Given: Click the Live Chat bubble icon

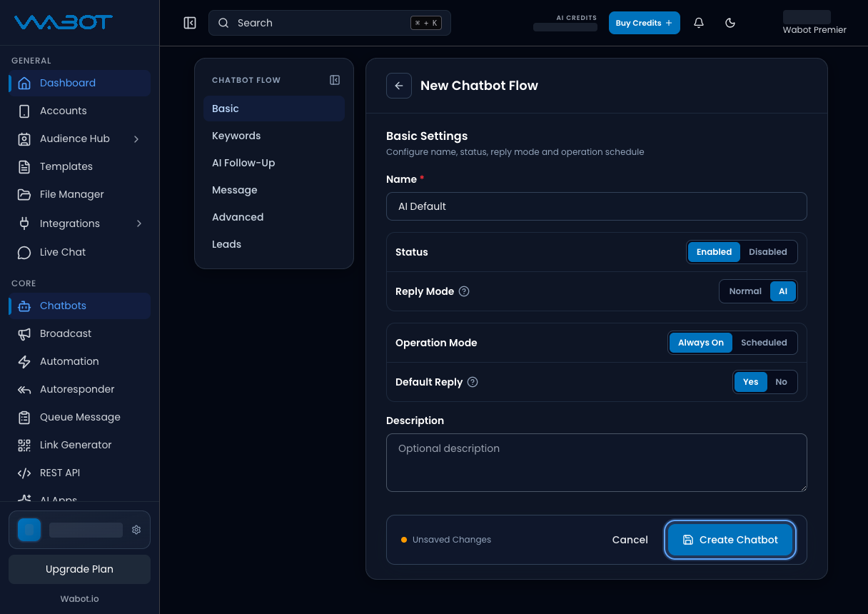Looking at the screenshot, I should (x=24, y=252).
